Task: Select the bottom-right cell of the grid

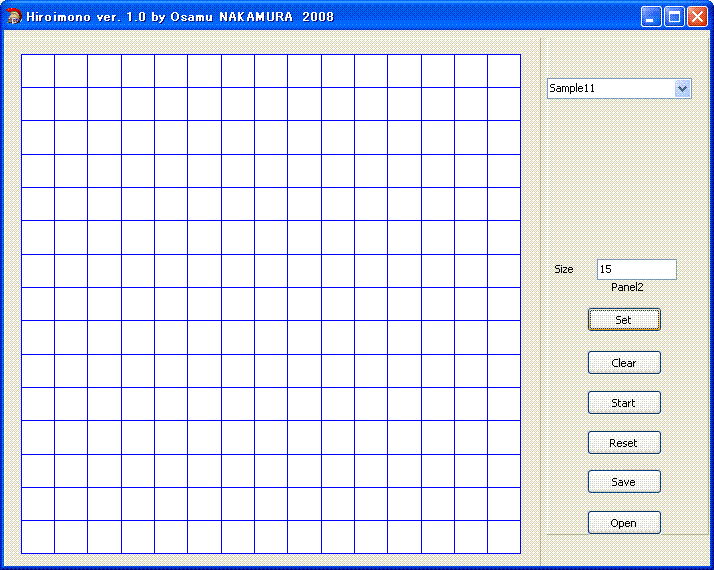Action: click(x=504, y=537)
